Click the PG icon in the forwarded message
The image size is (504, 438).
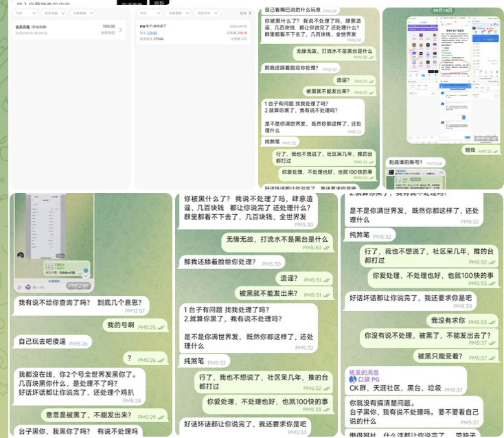click(x=353, y=379)
